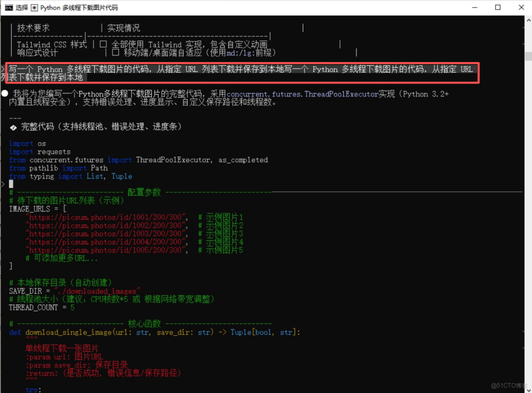Image resolution: width=532 pixels, height=393 pixels.
Task: Check the 全部使用 Tailwind 实现 checkbox
Action: [104, 44]
